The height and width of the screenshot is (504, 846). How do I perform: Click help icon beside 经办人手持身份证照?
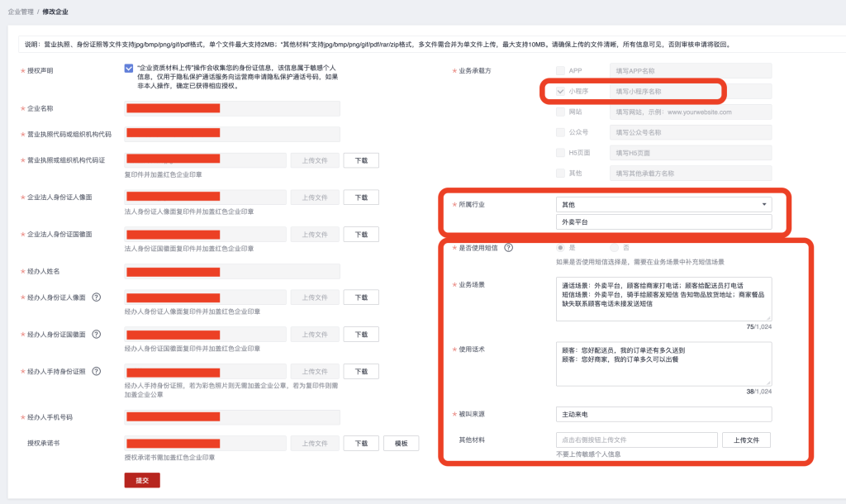(97, 372)
